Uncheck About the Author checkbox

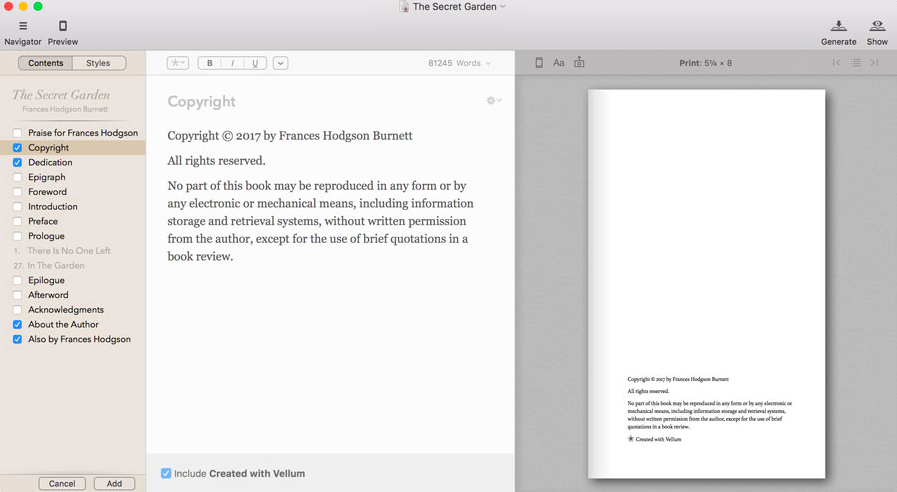(x=18, y=324)
